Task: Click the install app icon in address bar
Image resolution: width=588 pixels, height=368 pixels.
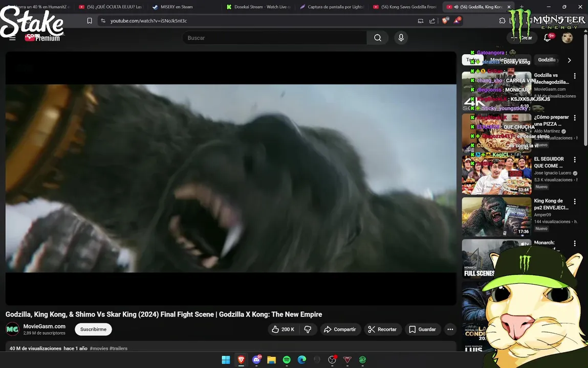Action: pyautogui.click(x=420, y=20)
